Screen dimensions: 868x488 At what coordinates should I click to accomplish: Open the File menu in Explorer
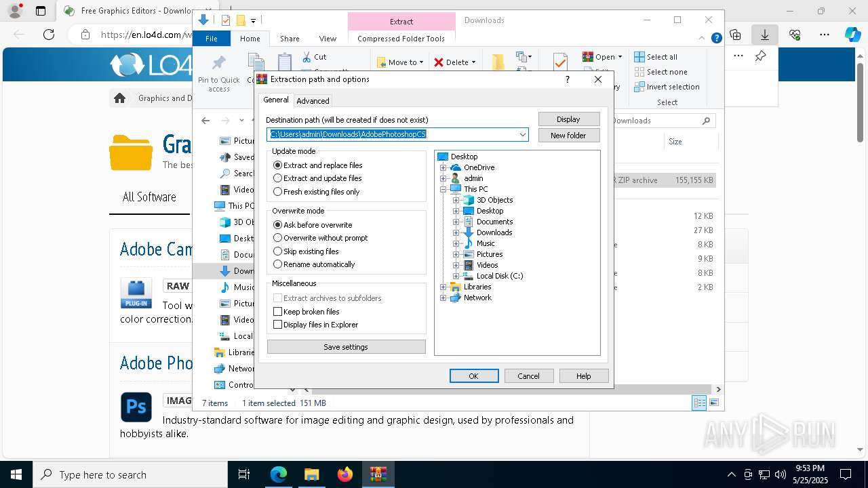212,39
